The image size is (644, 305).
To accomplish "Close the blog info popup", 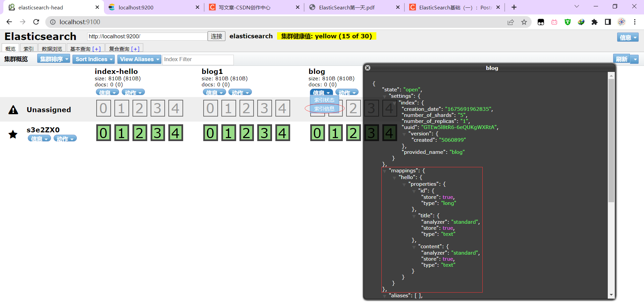I will [x=368, y=68].
